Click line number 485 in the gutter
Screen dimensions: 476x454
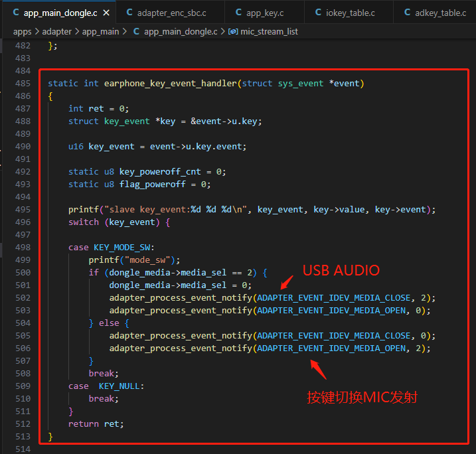click(23, 84)
